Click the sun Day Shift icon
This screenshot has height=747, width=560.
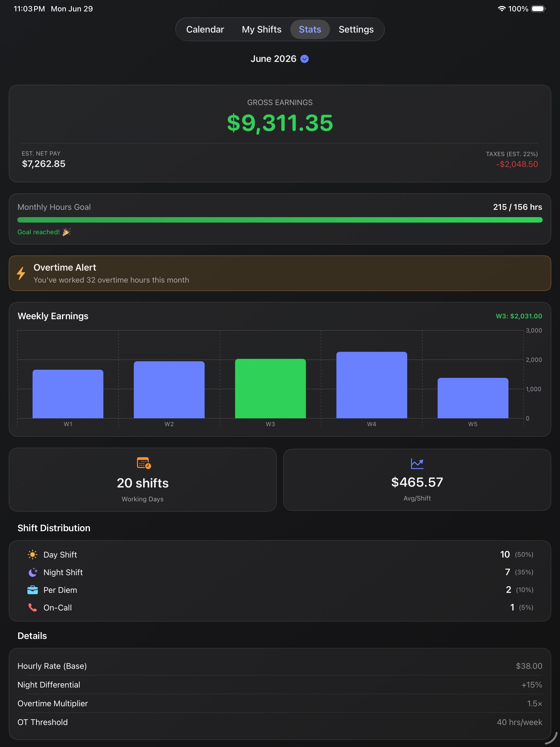pyautogui.click(x=32, y=555)
